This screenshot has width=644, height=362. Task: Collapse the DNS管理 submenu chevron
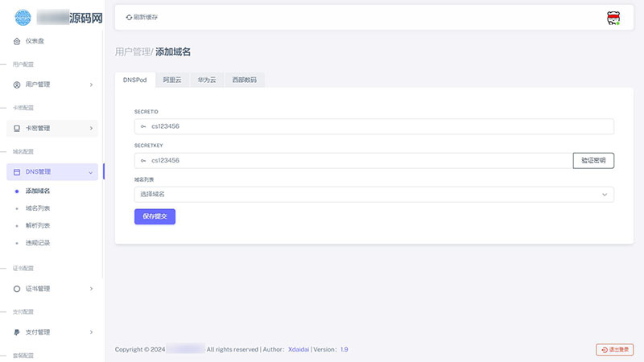point(91,172)
